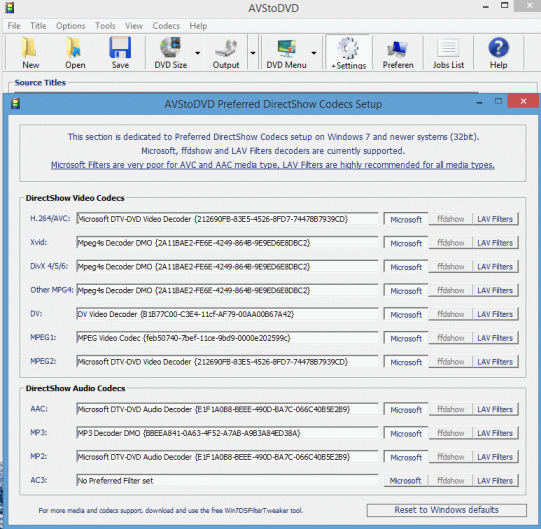This screenshot has width=541, height=529.
Task: Open the Options menu
Action: tap(70, 26)
